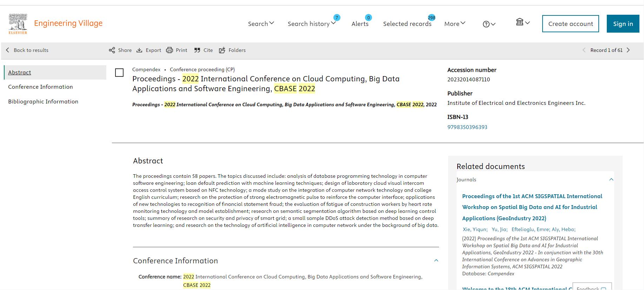Viewport: 644px width, 290px height.
Task: Open the help question-mark icon
Action: click(486, 24)
